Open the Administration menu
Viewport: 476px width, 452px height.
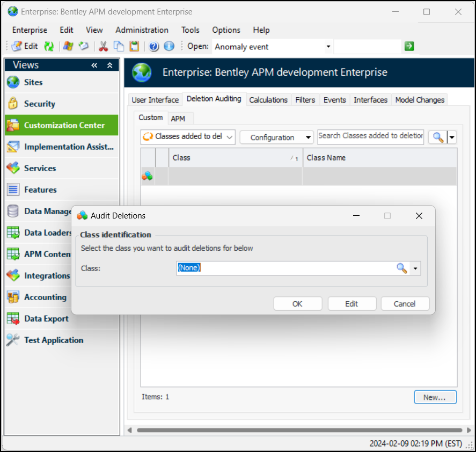142,30
